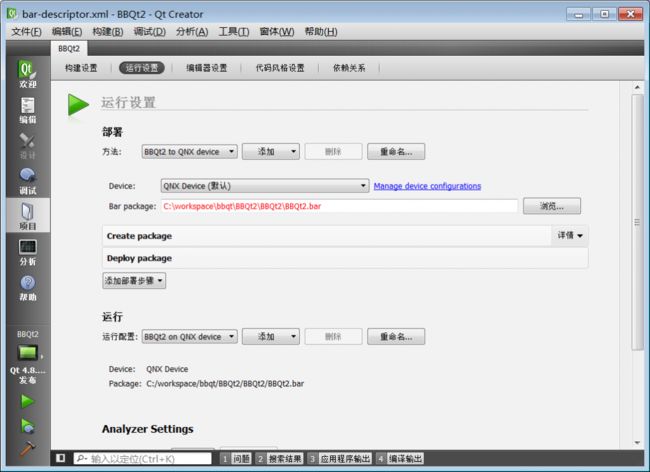
Task: Click the locator search field
Action: coord(142,458)
